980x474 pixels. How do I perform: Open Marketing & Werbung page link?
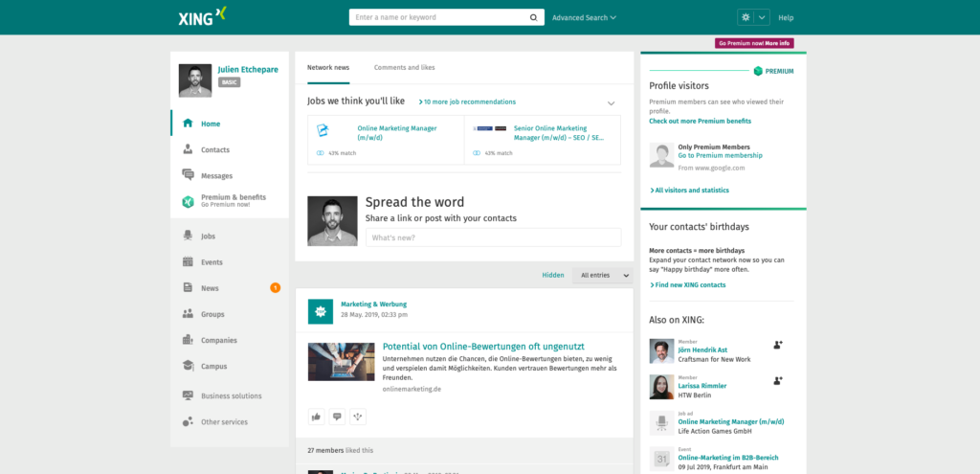click(x=374, y=304)
